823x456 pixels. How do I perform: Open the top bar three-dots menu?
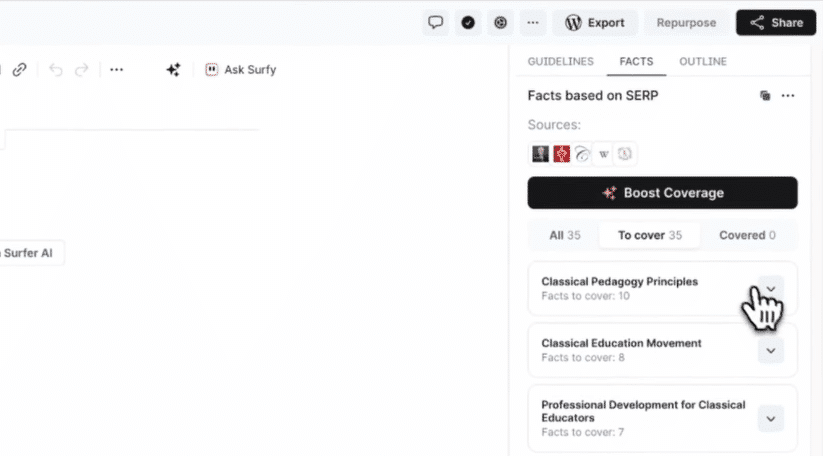(532, 23)
